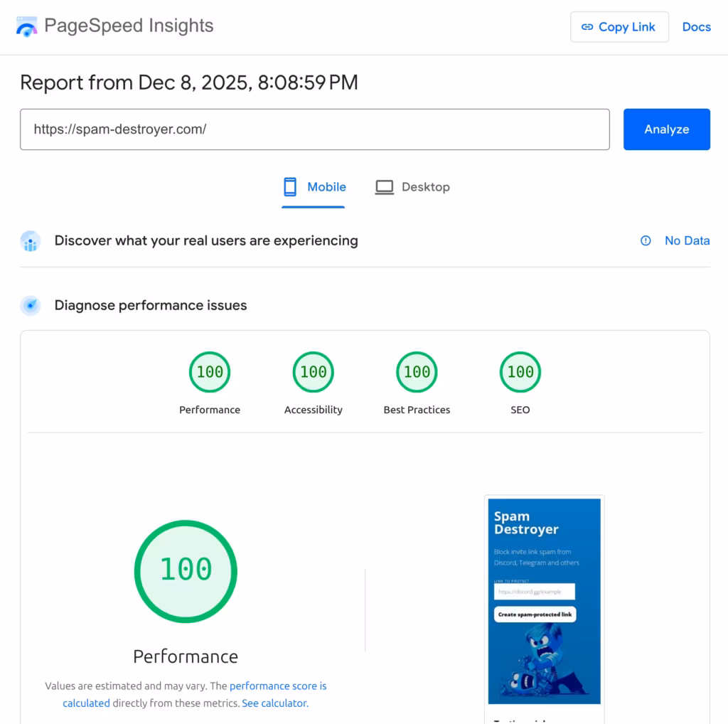The width and height of the screenshot is (728, 724).
Task: Click the Spam Destroyer page screenshot thumbnail
Action: 544,601
